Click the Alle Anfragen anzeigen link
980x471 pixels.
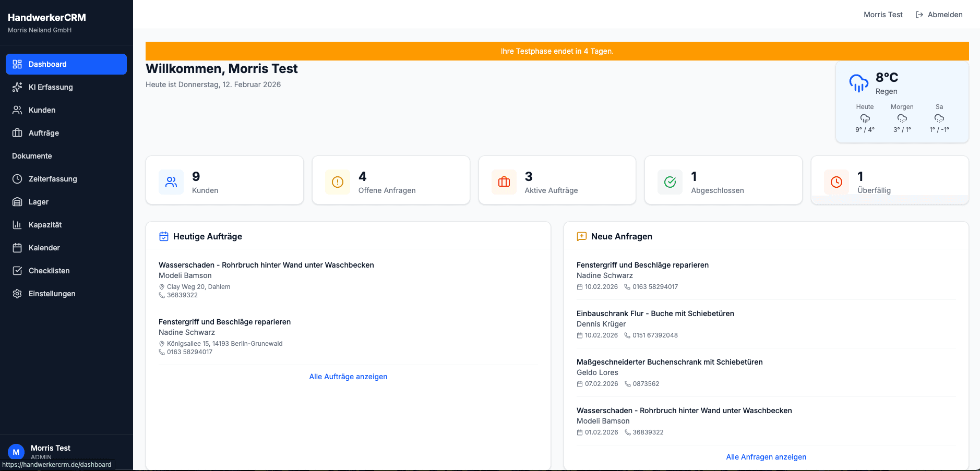pos(766,456)
